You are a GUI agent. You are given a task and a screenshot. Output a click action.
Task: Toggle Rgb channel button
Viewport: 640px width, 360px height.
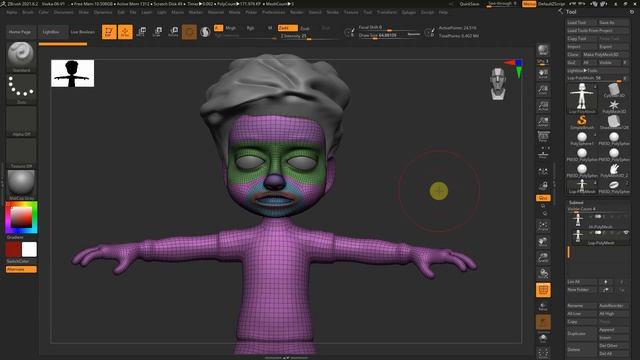click(x=250, y=28)
